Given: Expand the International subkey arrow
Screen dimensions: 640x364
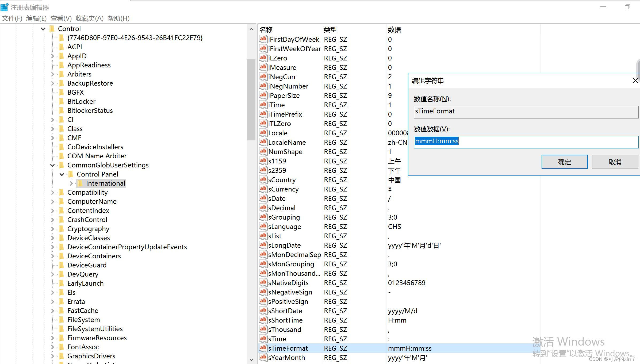Looking at the screenshot, I should (x=71, y=183).
